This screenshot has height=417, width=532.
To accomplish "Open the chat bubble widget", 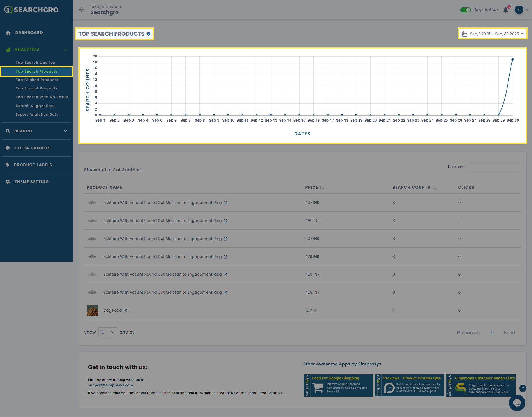I will (x=517, y=403).
